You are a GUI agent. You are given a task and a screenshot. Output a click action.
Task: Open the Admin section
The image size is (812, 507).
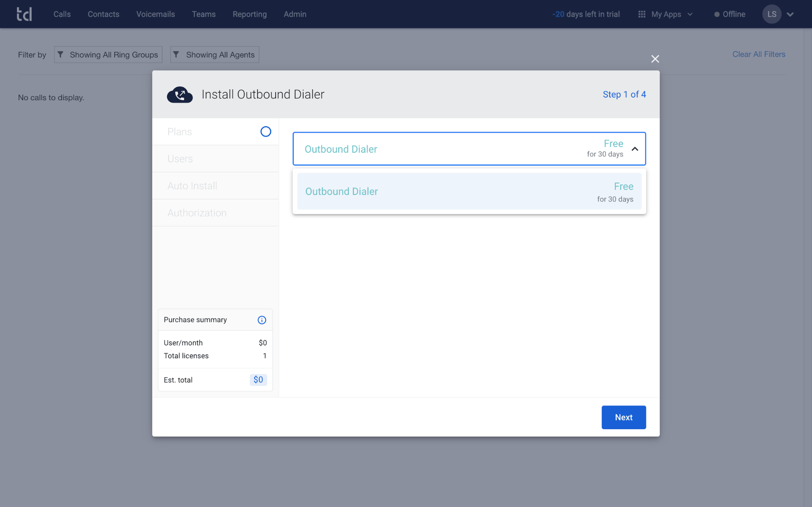tap(295, 14)
